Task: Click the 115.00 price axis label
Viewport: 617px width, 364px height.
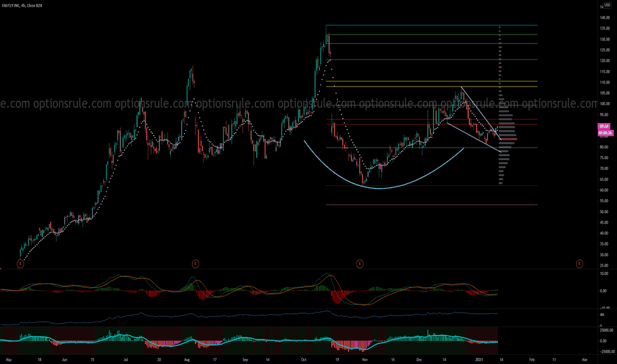Action: tap(605, 71)
